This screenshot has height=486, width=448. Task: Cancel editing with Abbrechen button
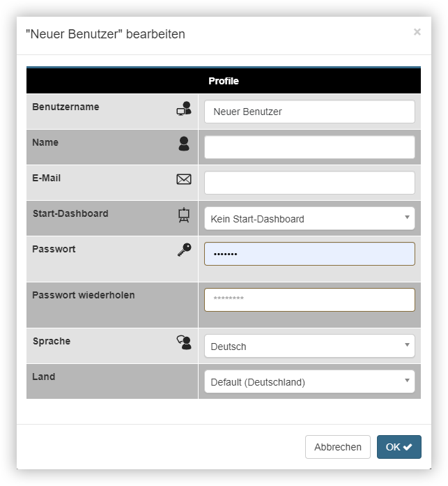click(x=338, y=447)
